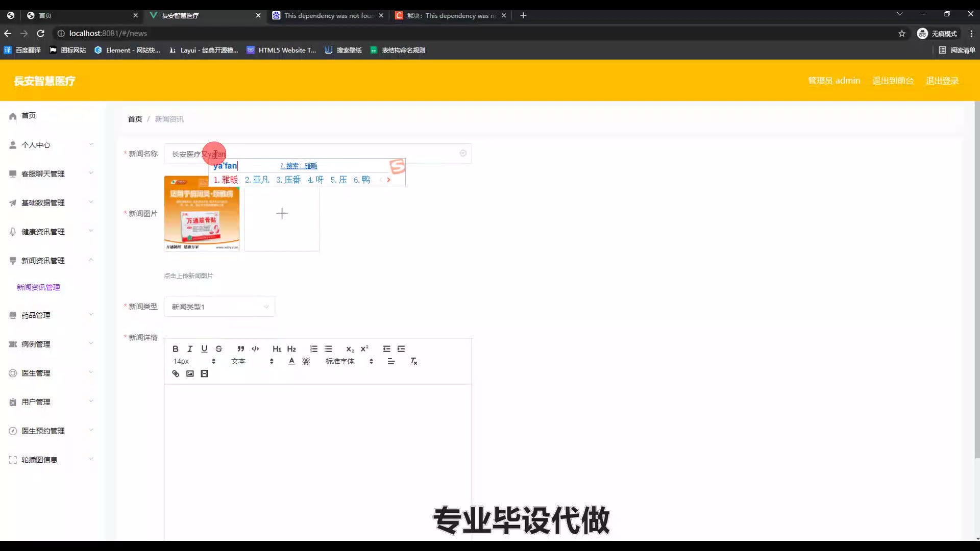Toggle underline formatting in the editor
This screenshot has height=551, width=980.
(x=204, y=349)
